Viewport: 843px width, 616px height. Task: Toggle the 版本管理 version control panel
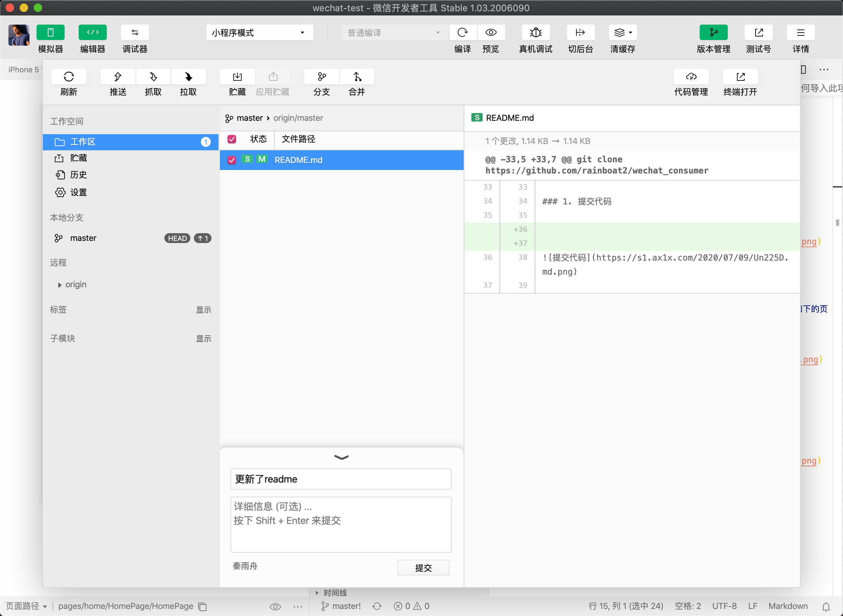(x=714, y=32)
